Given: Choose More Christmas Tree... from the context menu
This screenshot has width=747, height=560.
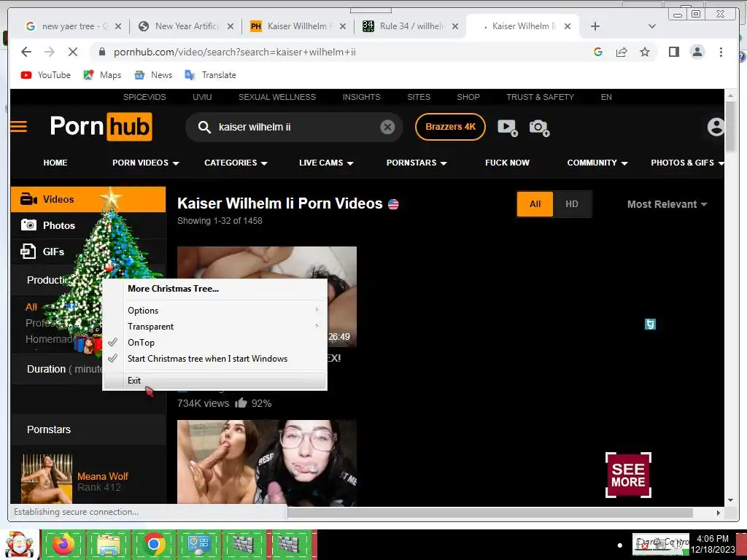Looking at the screenshot, I should coord(173,289).
